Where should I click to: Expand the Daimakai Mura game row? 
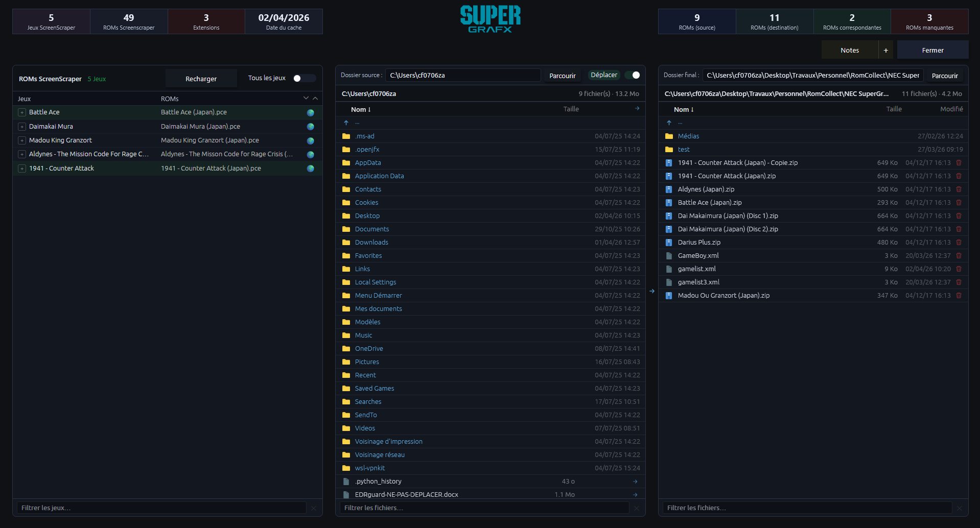click(22, 127)
